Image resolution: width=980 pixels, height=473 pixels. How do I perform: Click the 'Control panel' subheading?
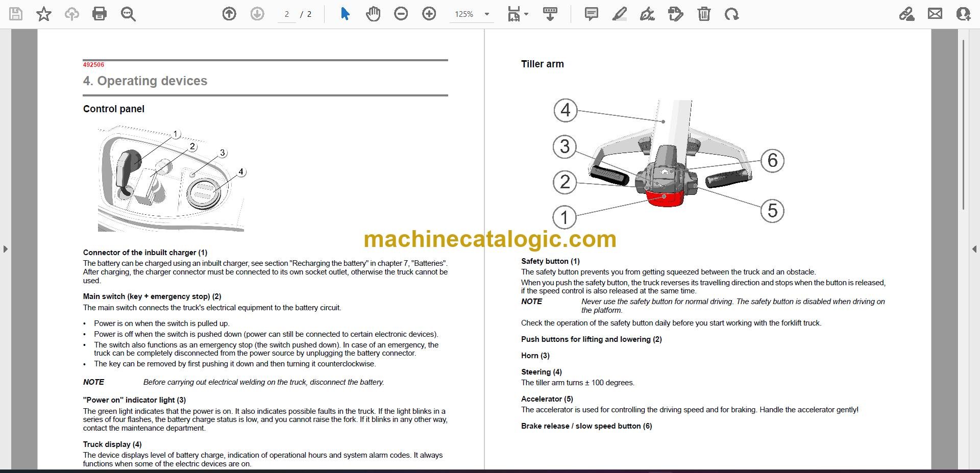114,109
